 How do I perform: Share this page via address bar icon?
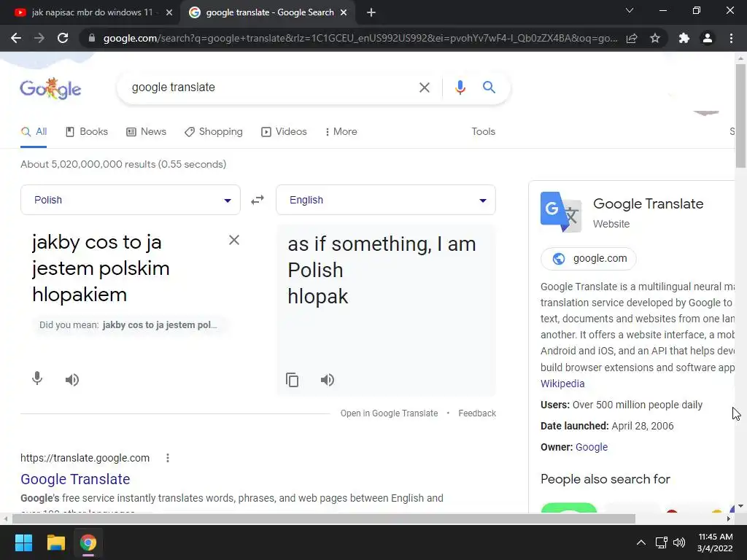pos(632,38)
